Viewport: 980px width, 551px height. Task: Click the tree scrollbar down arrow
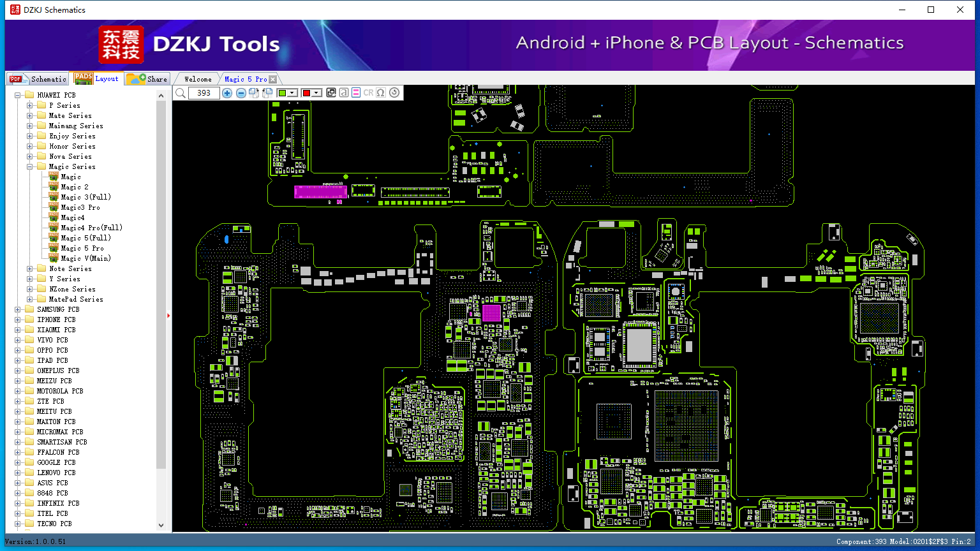tap(161, 525)
